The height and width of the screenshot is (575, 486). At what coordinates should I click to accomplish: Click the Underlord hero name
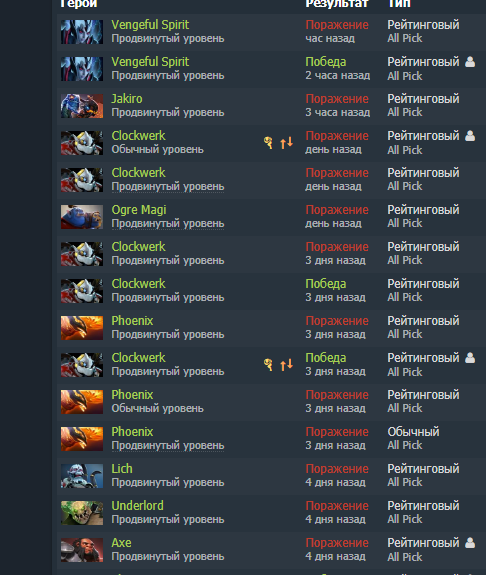138,506
